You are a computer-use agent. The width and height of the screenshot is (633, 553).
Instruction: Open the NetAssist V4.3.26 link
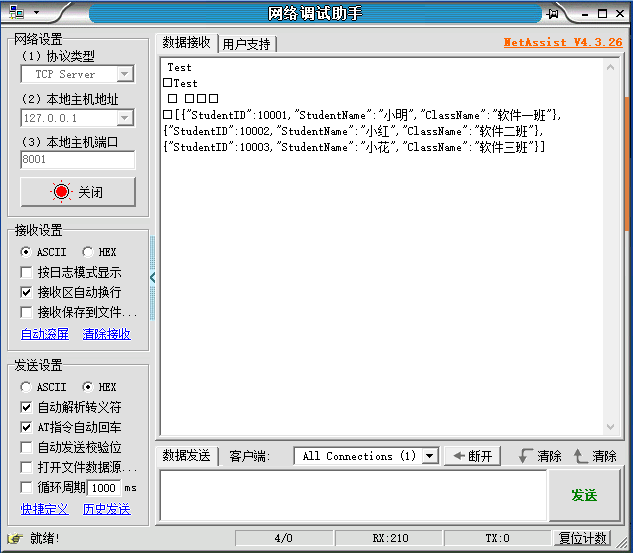pos(563,42)
